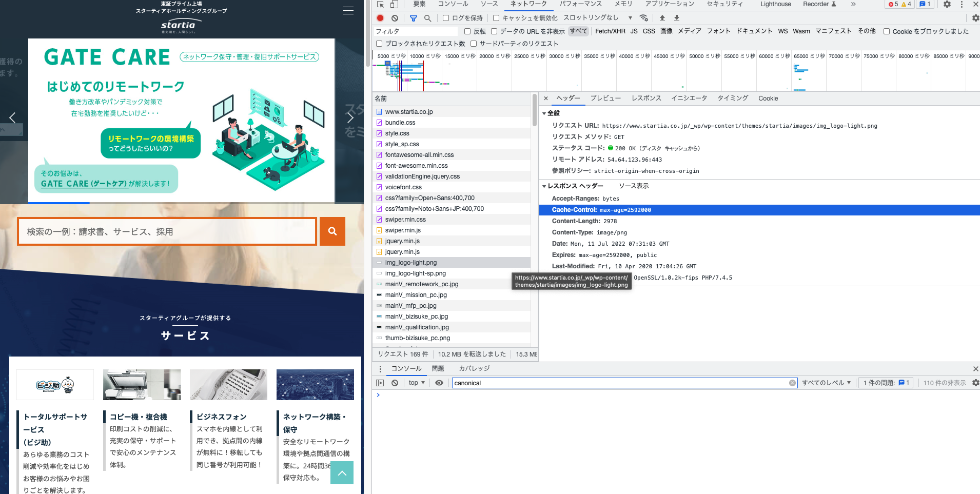
Task: Show more DevTools tabs chevron
Action: [x=853, y=4]
